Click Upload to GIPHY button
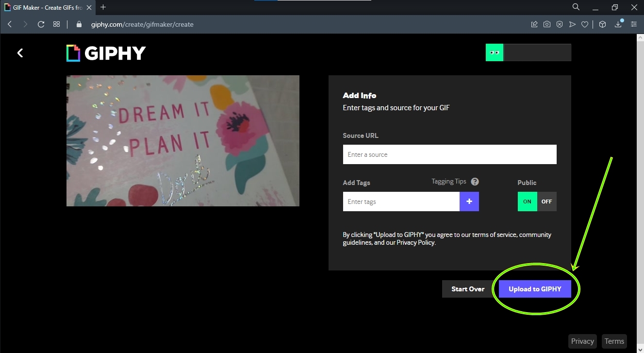644x353 pixels. point(535,289)
